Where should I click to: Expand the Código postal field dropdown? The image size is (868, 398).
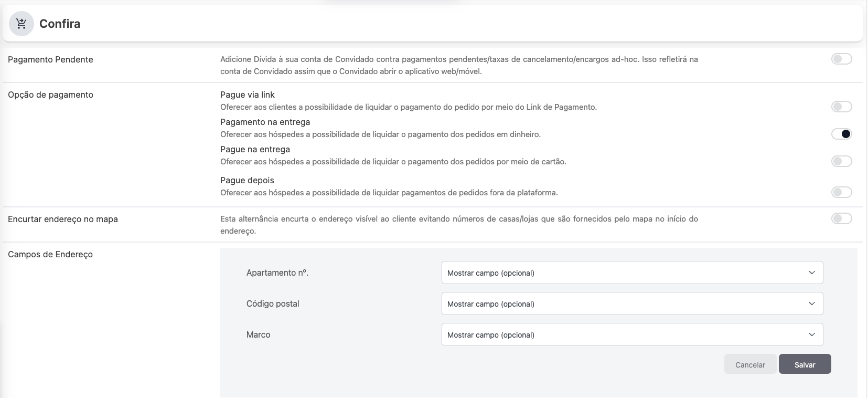point(632,304)
